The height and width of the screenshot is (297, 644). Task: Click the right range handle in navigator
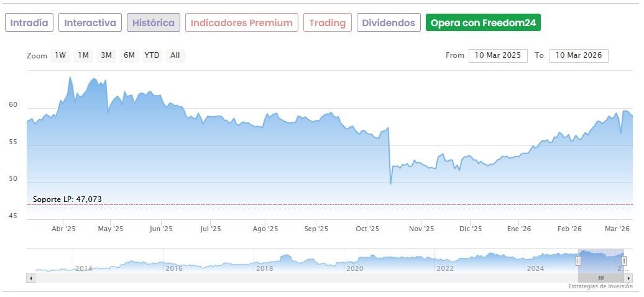[623, 261]
